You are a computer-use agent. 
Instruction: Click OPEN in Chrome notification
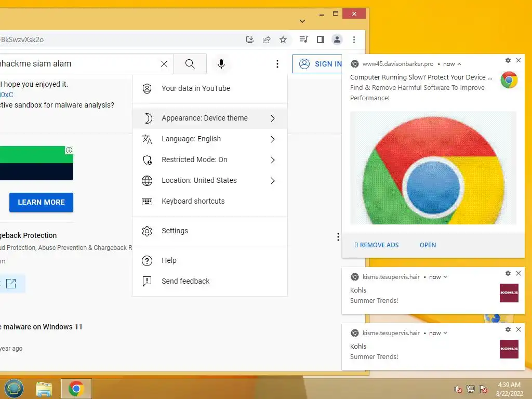[x=428, y=245]
